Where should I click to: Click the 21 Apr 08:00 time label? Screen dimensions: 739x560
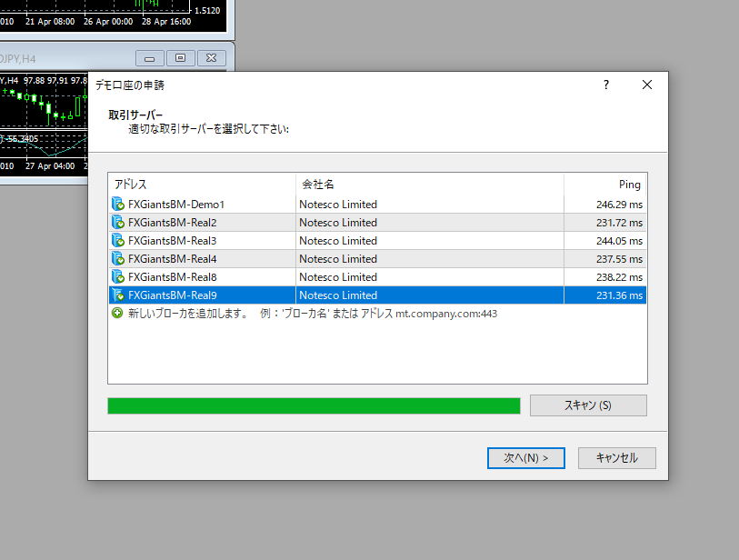tap(50, 22)
